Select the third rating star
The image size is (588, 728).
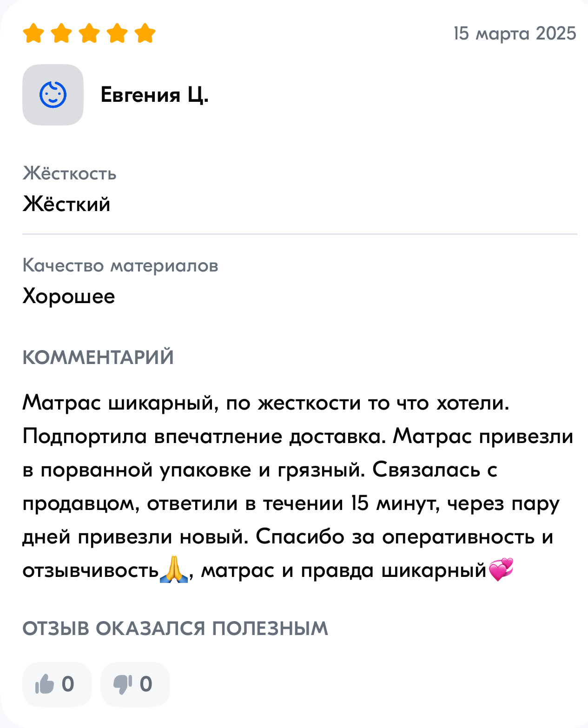pyautogui.click(x=89, y=33)
